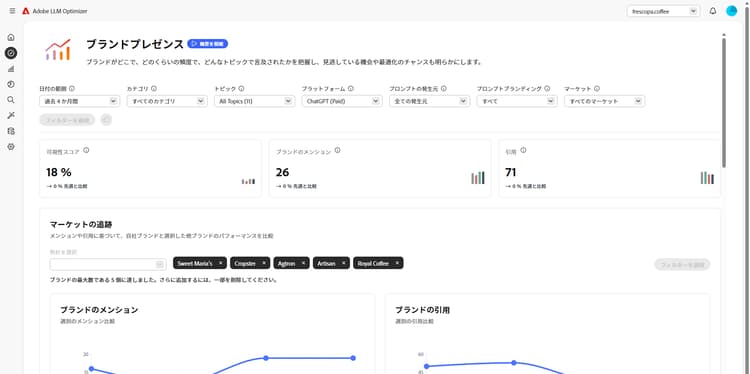The height and width of the screenshot is (374, 750).
Task: Open the competitor selection combo box
Action: click(x=108, y=264)
